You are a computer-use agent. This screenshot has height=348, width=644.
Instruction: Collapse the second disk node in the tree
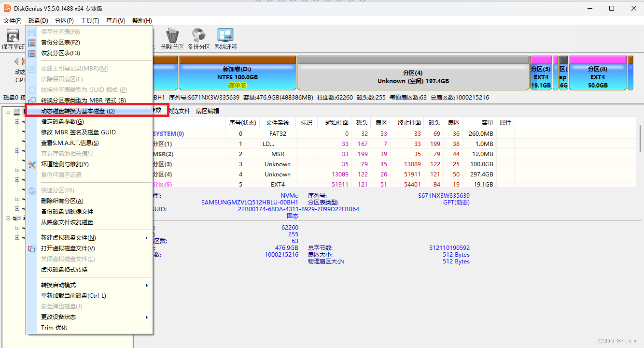[x=8, y=218]
